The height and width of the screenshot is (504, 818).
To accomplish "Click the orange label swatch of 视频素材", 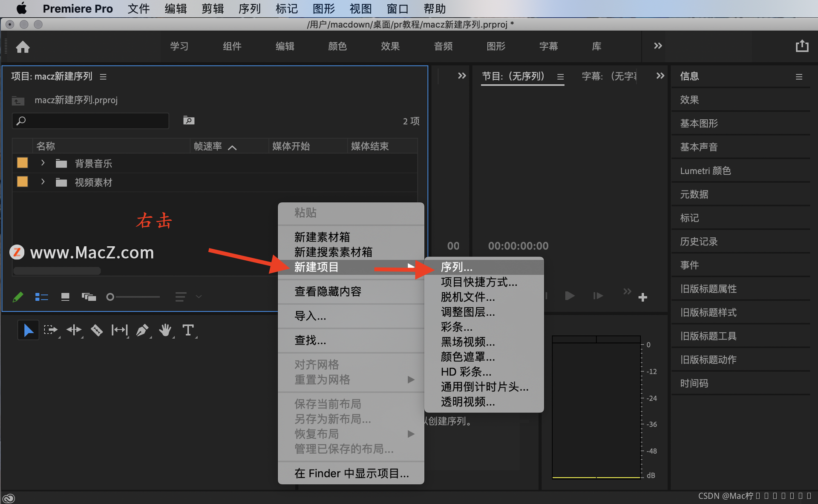I will (22, 181).
